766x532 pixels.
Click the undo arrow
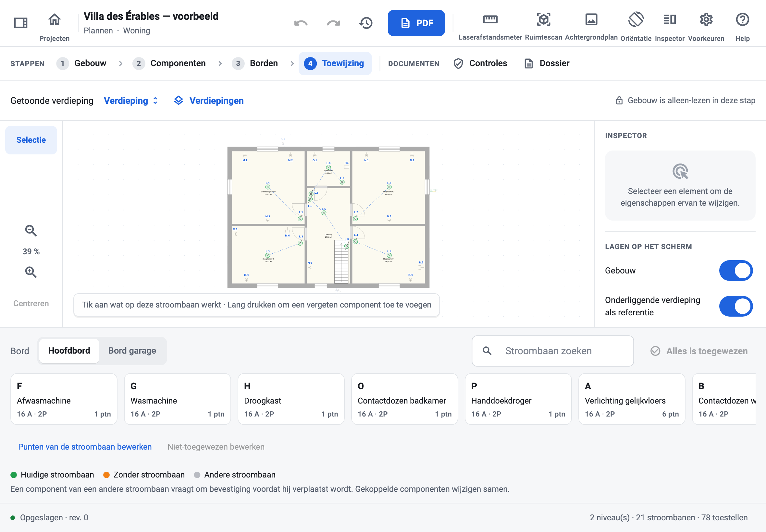click(x=301, y=23)
